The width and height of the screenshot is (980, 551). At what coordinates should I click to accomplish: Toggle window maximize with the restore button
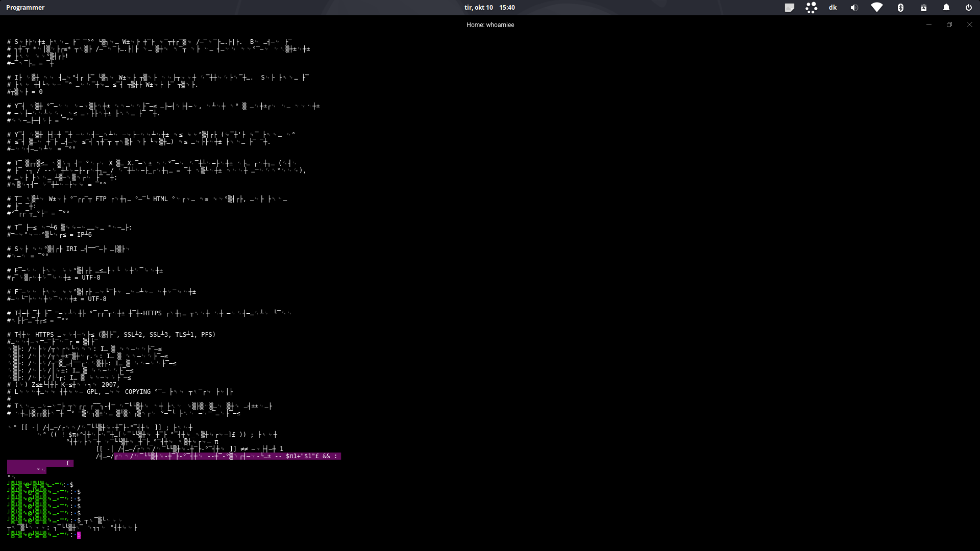pos(949,24)
